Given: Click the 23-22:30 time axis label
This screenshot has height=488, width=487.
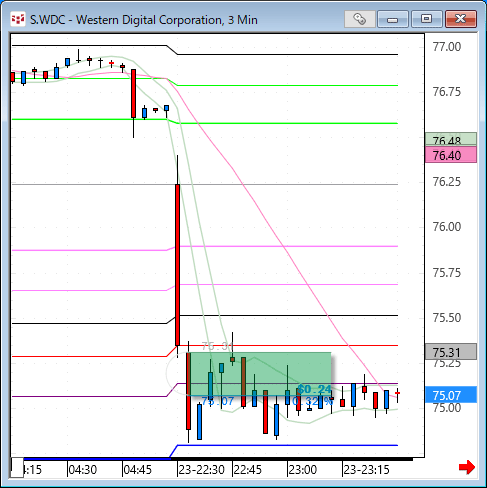Looking at the screenshot, I should tap(201, 470).
